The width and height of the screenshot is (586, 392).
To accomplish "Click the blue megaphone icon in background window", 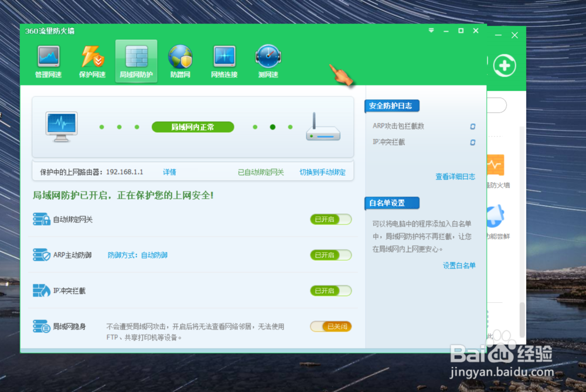I will 496,216.
